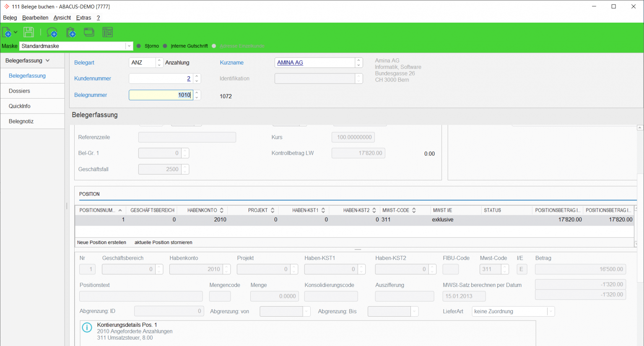Select the Interne Gutschrift radio option
The width and height of the screenshot is (644, 346).
pos(165,46)
